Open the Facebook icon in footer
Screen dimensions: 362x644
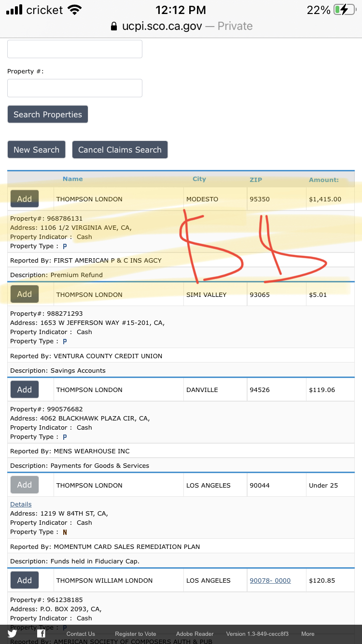42,634
